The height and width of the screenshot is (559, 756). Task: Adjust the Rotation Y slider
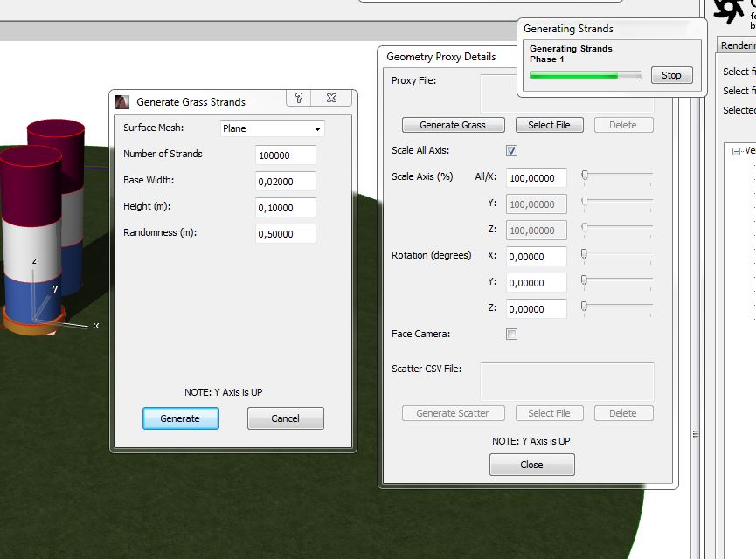click(585, 279)
